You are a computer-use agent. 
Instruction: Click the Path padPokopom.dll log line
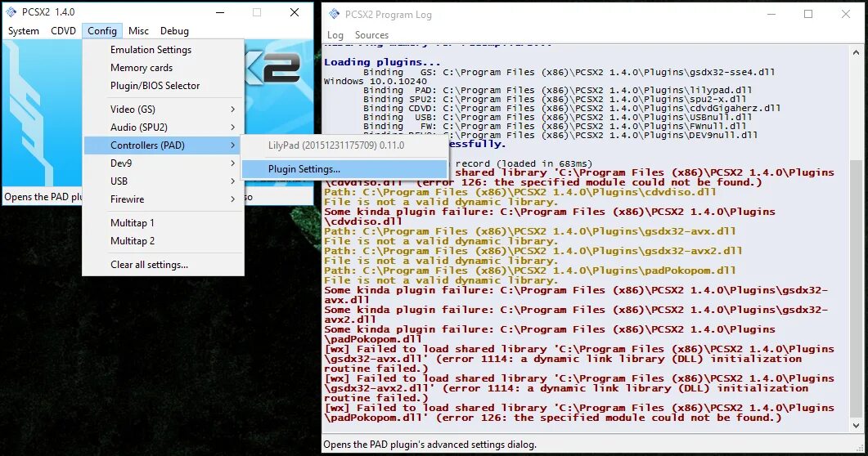pyautogui.click(x=530, y=270)
